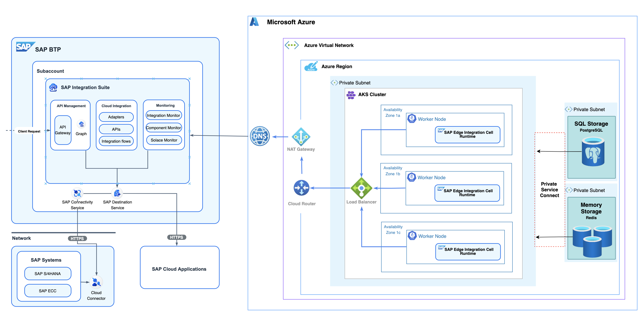Click the HTTPS label above Cloud Connector

[x=77, y=238]
